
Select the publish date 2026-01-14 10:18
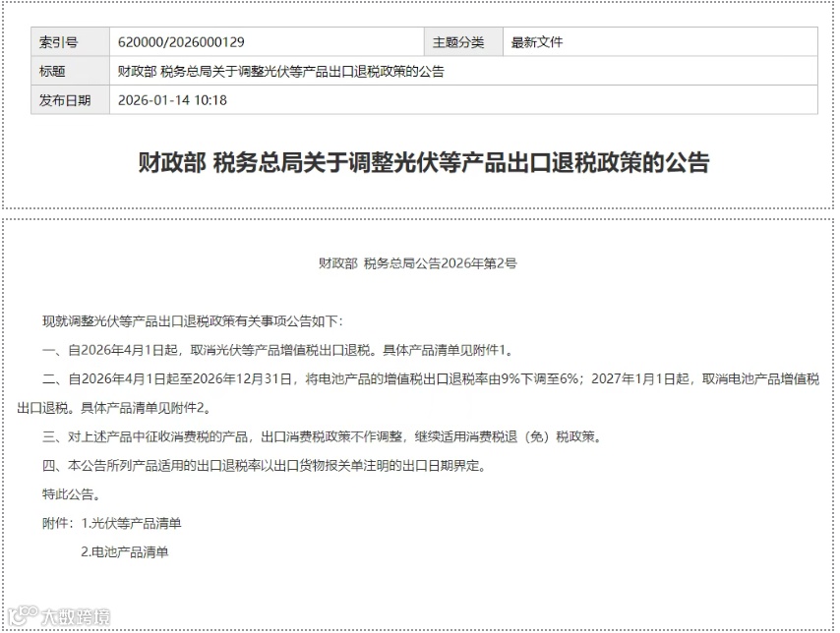tap(172, 100)
